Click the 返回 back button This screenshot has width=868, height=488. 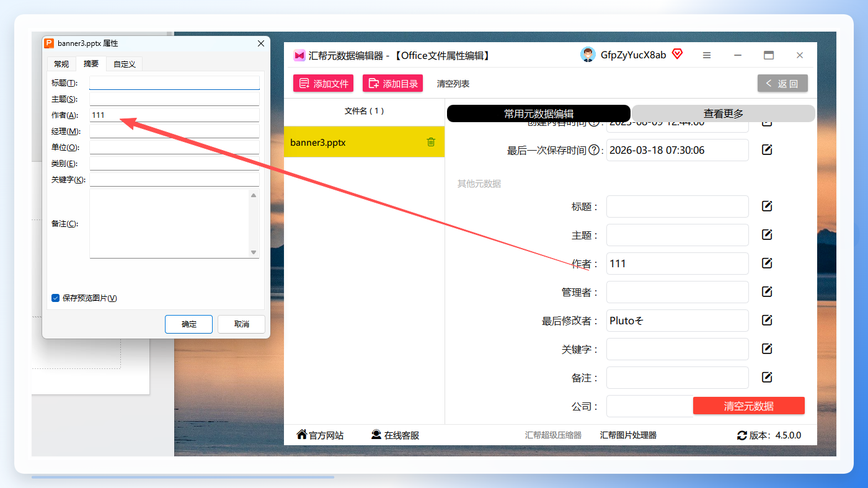(x=782, y=83)
